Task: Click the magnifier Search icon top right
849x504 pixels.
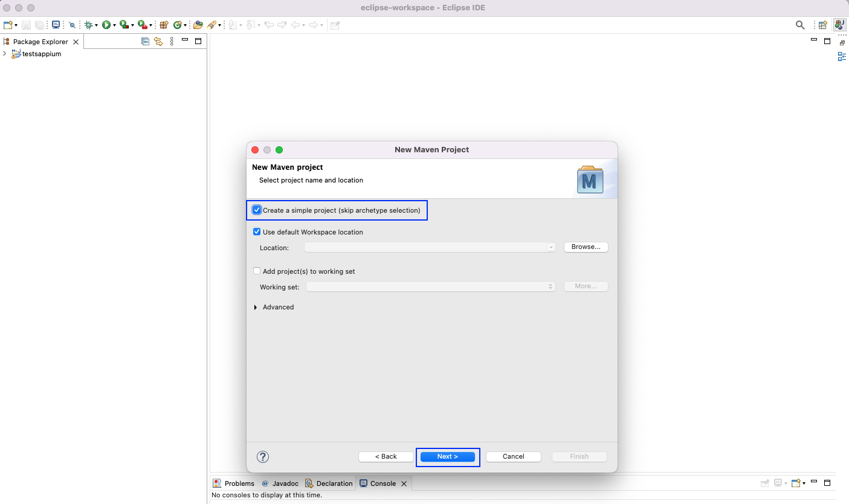Action: tap(800, 25)
